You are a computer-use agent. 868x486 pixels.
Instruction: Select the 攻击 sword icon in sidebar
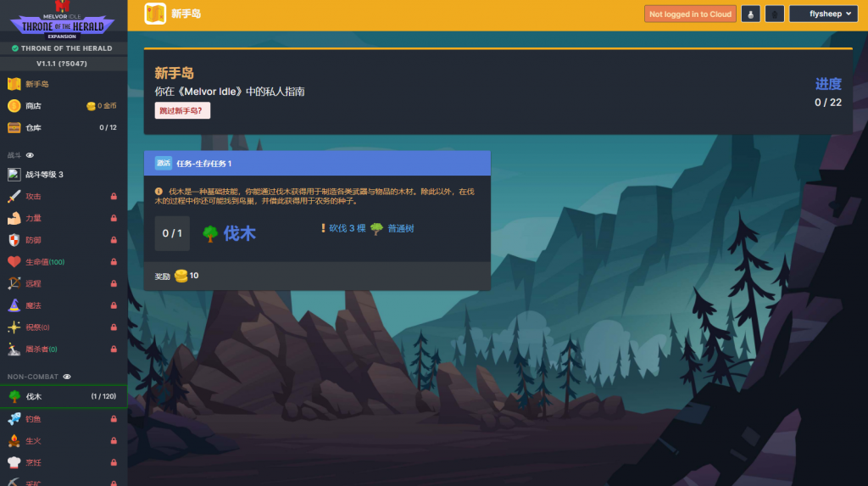[x=14, y=197]
